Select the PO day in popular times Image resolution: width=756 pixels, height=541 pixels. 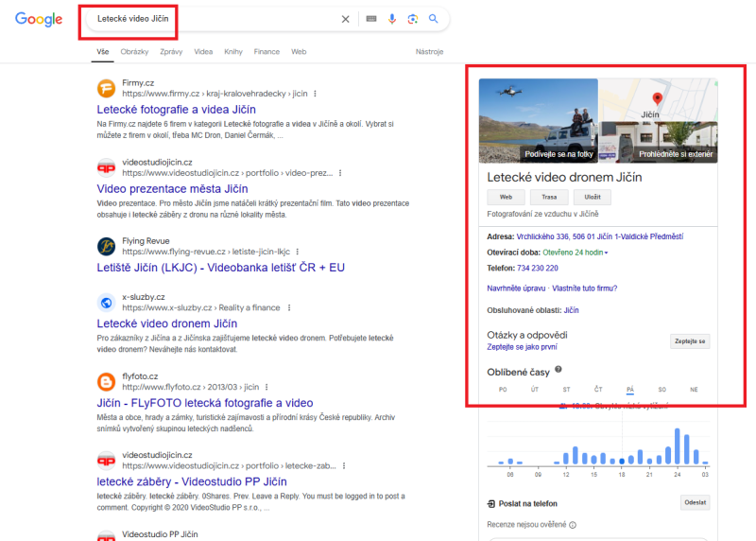pyautogui.click(x=503, y=390)
